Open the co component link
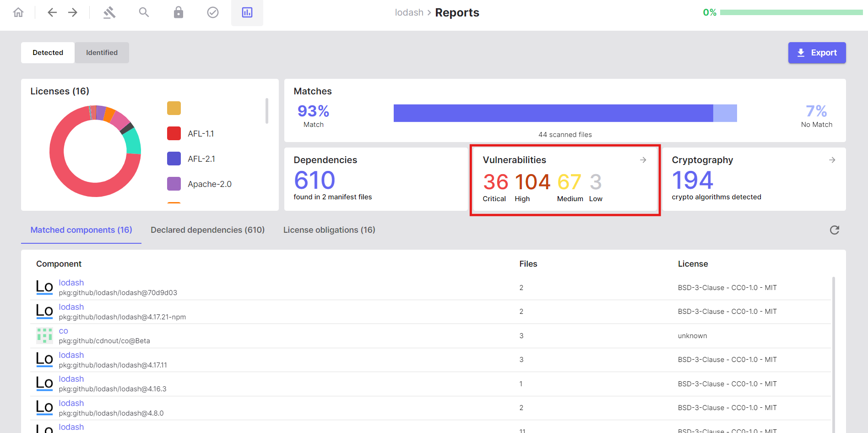868x433 pixels. point(64,331)
